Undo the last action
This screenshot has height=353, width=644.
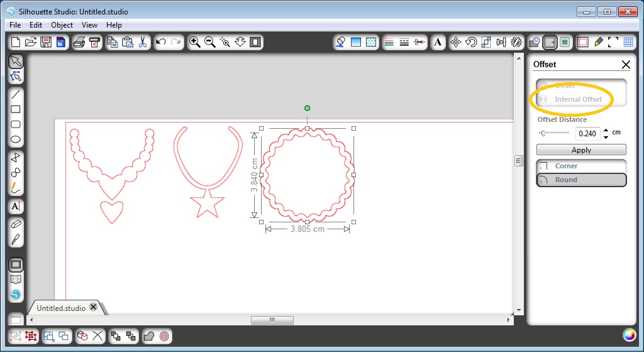(161, 42)
